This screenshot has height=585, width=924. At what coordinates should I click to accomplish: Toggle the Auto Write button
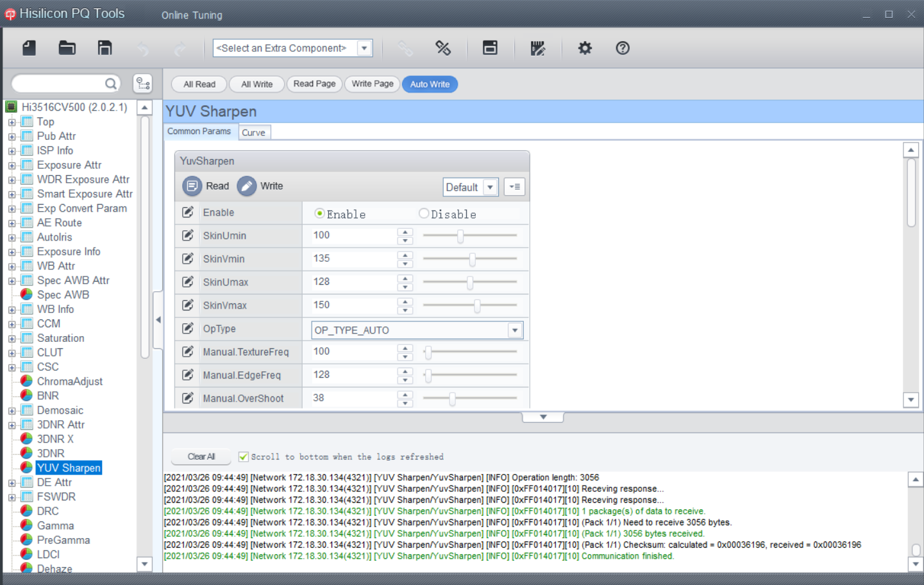click(x=430, y=84)
